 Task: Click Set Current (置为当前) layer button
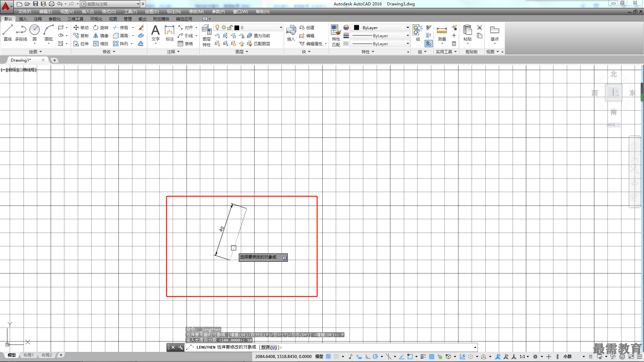click(x=259, y=36)
